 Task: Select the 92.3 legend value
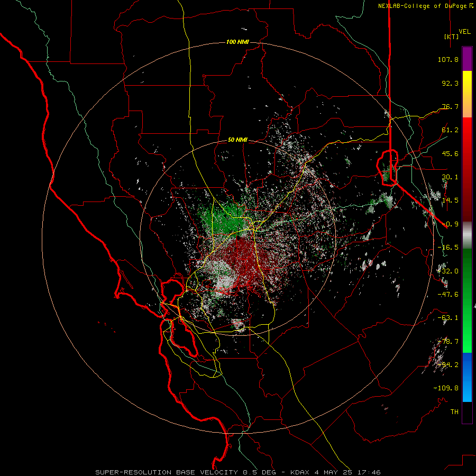(450, 83)
